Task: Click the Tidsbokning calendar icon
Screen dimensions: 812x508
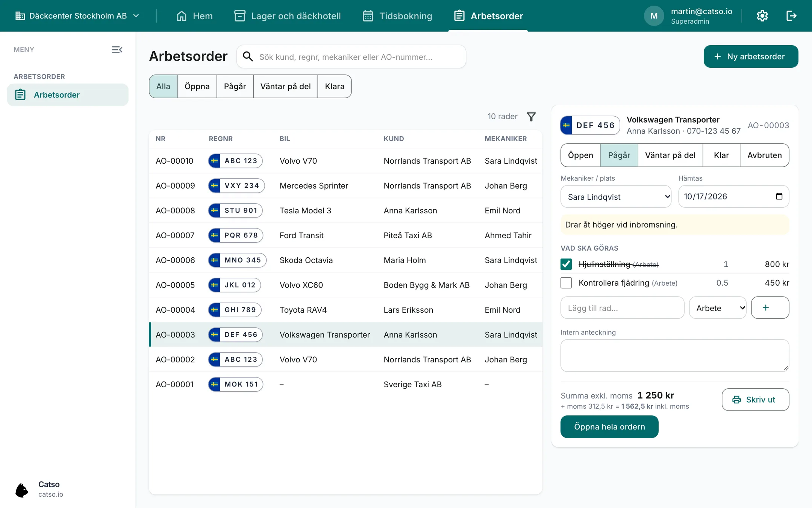Action: (368, 16)
